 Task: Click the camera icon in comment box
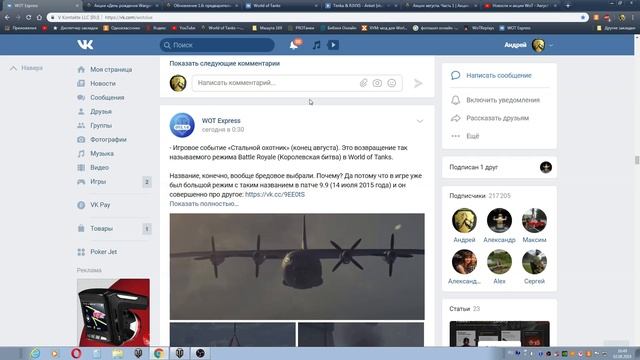tap(377, 83)
